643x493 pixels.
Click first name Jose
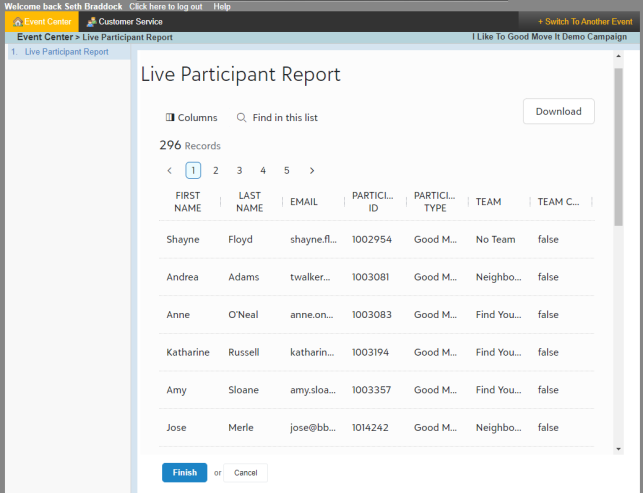pos(176,428)
